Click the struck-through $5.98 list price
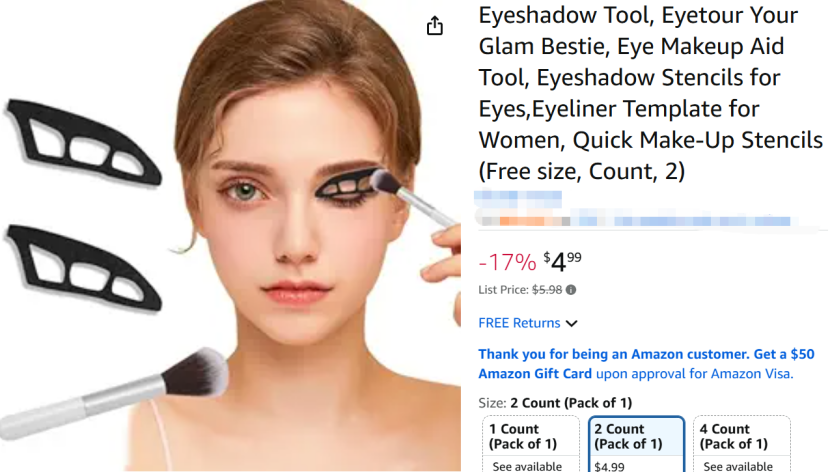This screenshot has height=472, width=830. click(547, 290)
